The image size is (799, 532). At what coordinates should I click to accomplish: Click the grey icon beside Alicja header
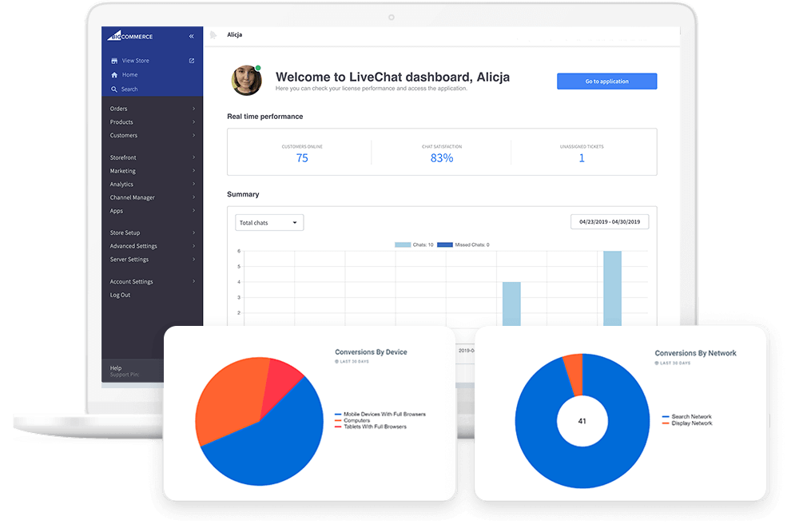tap(213, 34)
